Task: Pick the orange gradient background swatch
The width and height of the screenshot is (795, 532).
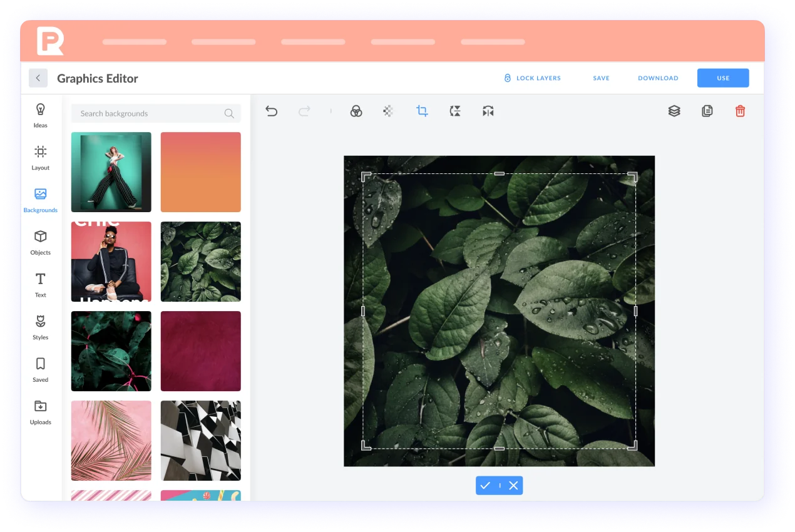Action: pos(200,172)
